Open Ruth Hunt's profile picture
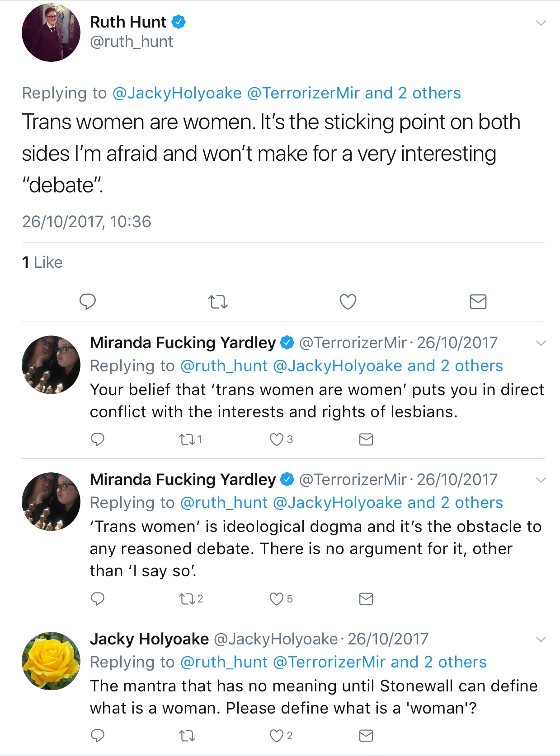 [51, 33]
